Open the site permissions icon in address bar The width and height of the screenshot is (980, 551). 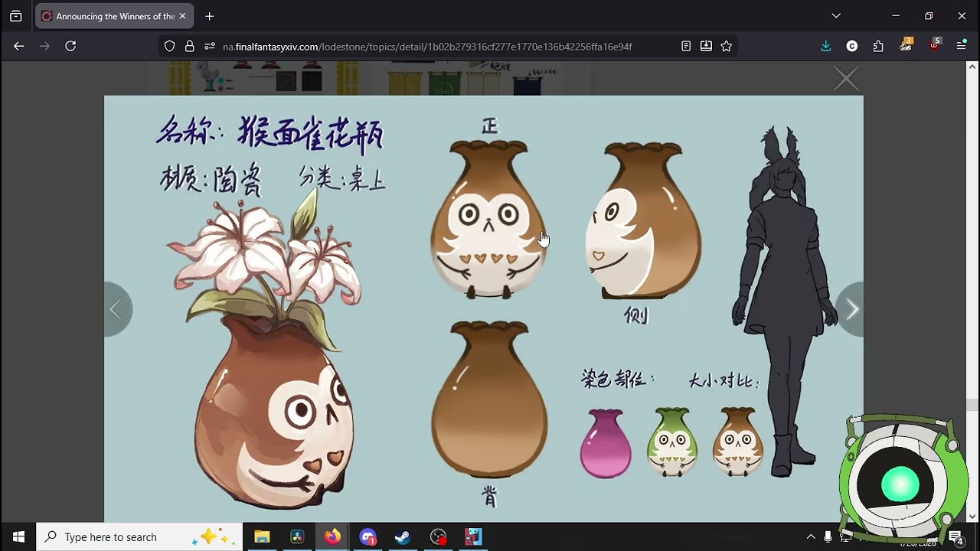coord(210,47)
